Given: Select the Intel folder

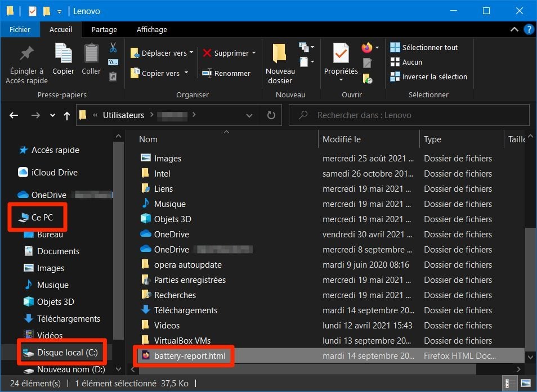Looking at the screenshot, I should [x=155, y=173].
